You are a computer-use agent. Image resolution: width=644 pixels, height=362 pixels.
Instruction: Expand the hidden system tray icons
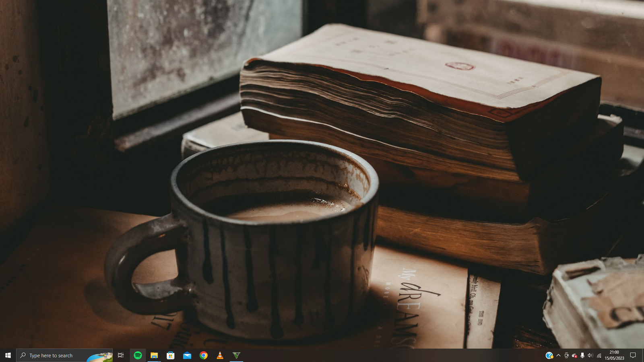[x=558, y=355]
